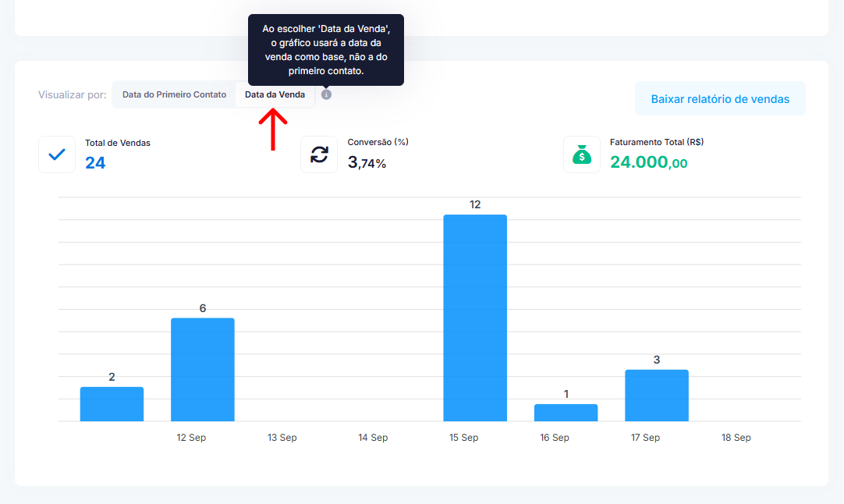Click the 13 Sep axis label
The height and width of the screenshot is (504, 844).
(x=282, y=438)
